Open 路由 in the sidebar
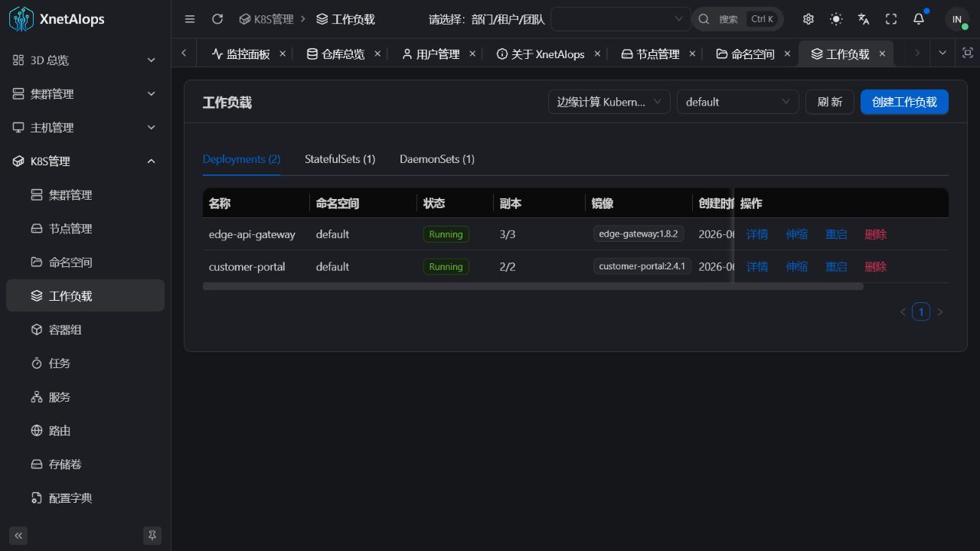 click(x=85, y=430)
